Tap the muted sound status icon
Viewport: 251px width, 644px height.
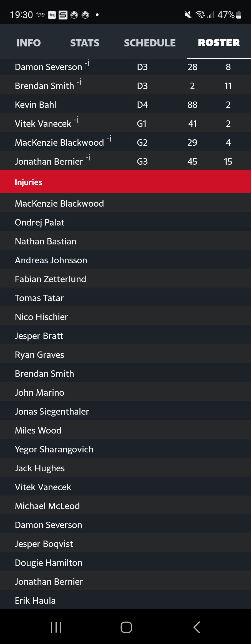188,15
